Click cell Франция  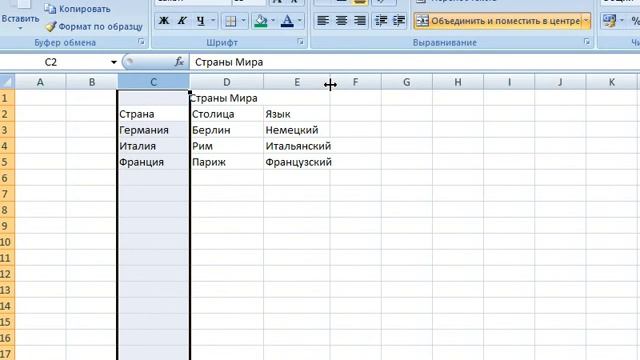coord(153,162)
